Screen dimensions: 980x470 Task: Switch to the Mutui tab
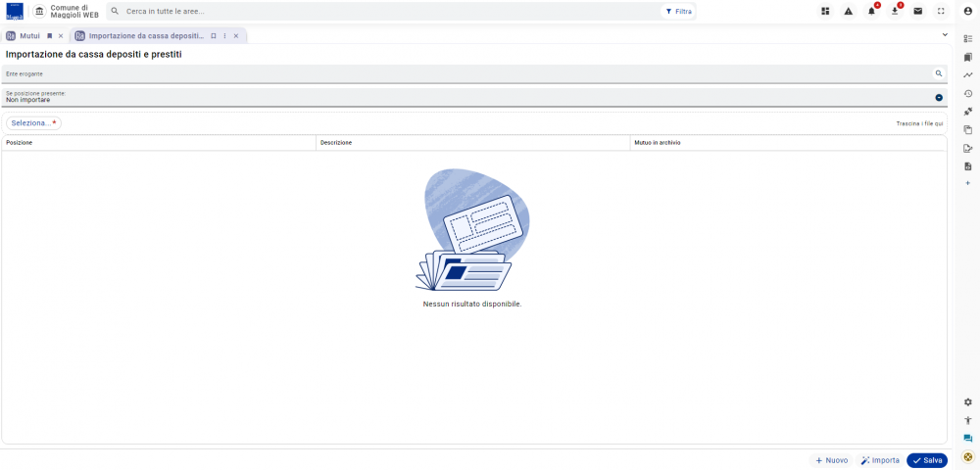(29, 36)
